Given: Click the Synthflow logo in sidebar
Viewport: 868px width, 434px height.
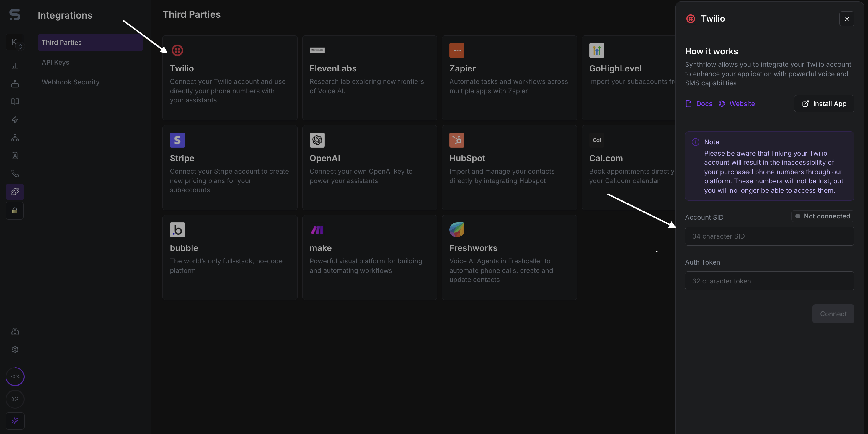Looking at the screenshot, I should 15,15.
